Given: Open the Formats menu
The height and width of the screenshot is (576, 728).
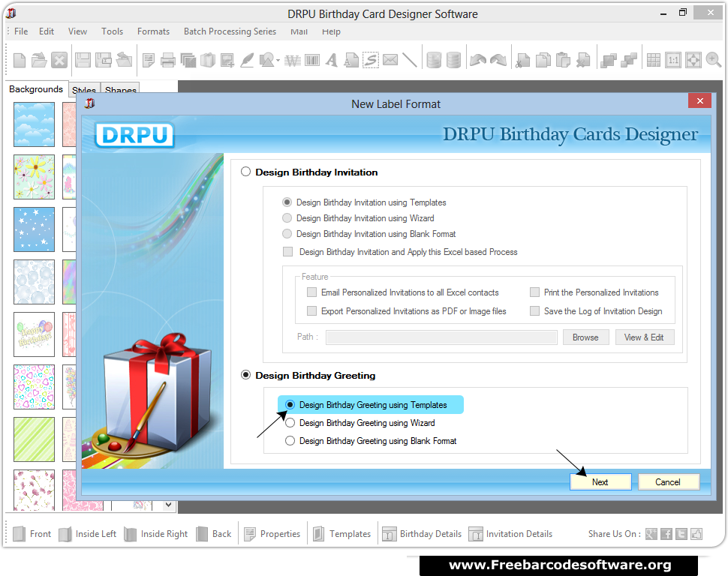Looking at the screenshot, I should tap(153, 31).
